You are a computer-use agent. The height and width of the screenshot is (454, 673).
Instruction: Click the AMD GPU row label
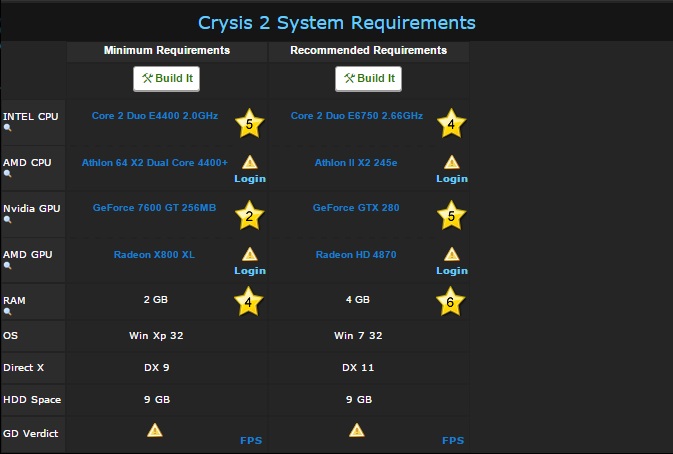coord(27,254)
